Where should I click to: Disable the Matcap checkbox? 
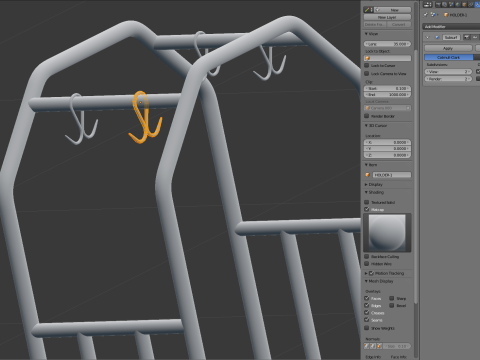tap(367, 209)
